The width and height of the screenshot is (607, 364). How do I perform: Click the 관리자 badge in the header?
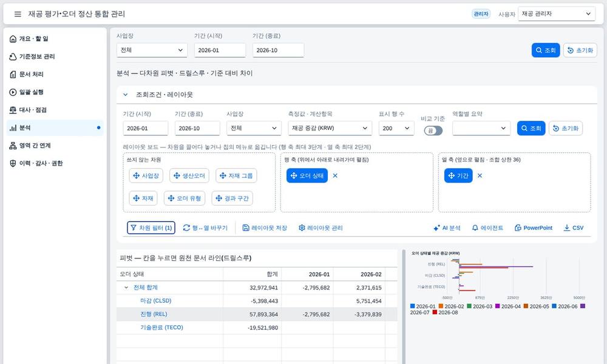pyautogui.click(x=481, y=14)
